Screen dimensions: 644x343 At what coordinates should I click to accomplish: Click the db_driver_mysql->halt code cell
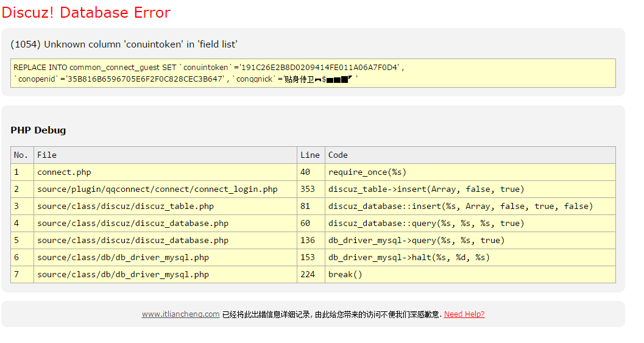pos(409,257)
